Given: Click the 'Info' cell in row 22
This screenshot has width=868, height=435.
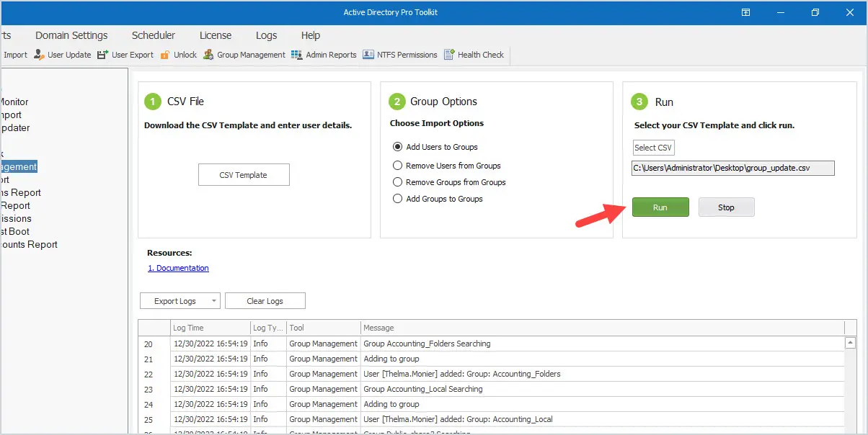Looking at the screenshot, I should pyautogui.click(x=268, y=374).
